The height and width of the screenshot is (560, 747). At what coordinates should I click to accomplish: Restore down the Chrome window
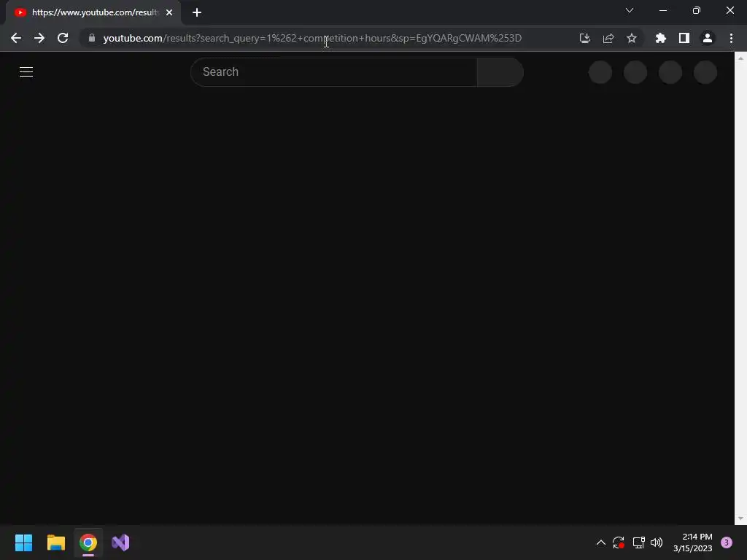click(697, 10)
